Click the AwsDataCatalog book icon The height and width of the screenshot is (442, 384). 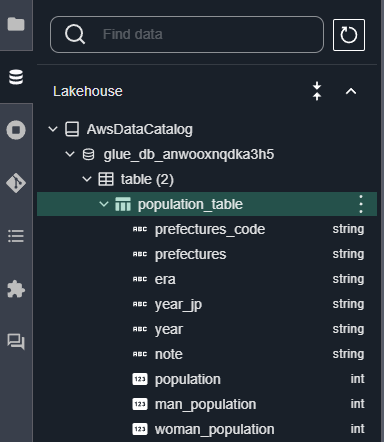[72, 129]
